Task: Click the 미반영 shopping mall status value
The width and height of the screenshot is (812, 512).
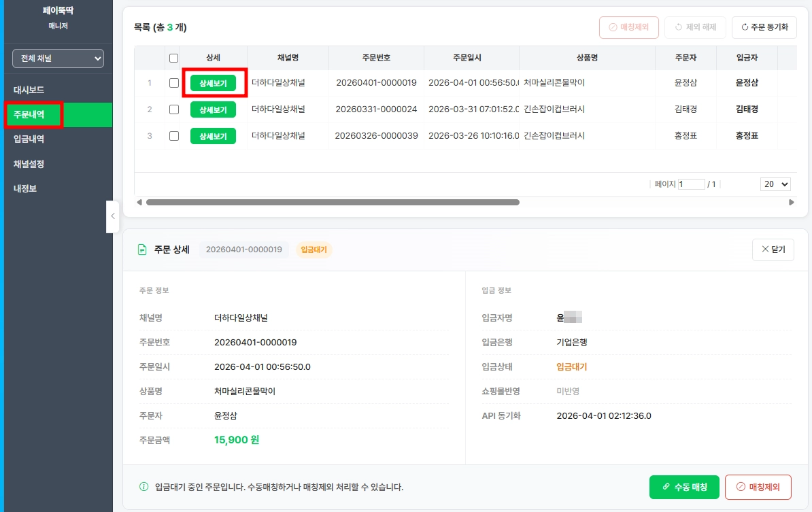Action: click(x=568, y=392)
